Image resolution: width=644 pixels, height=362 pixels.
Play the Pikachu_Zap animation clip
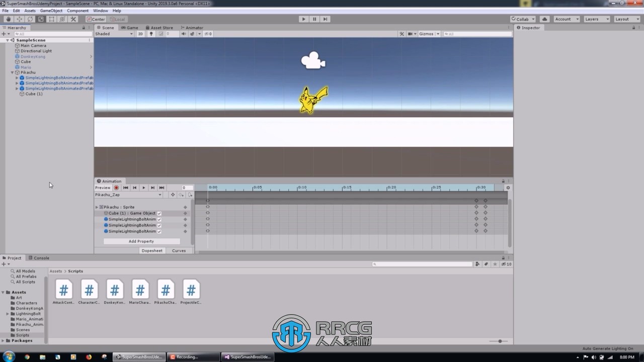pyautogui.click(x=143, y=188)
